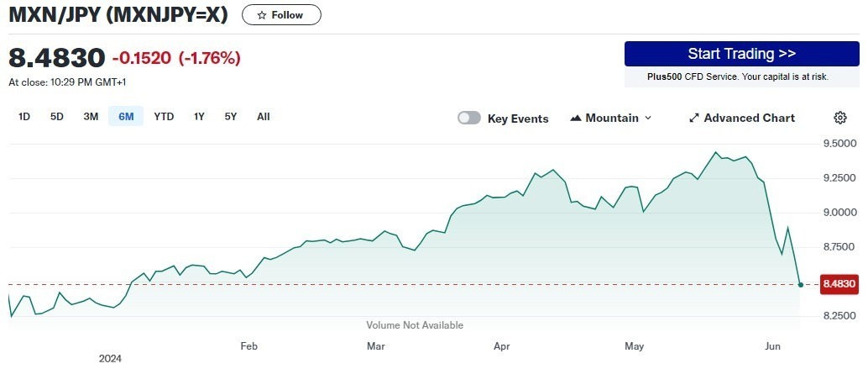The height and width of the screenshot is (369, 868).
Task: Switch chart to YTD range
Action: (164, 117)
